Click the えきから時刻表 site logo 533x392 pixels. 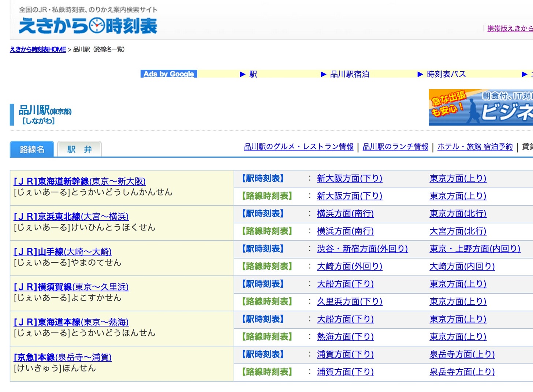88,26
